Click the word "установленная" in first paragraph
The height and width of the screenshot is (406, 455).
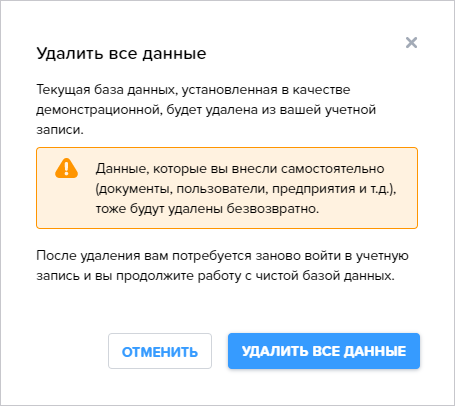(230, 90)
